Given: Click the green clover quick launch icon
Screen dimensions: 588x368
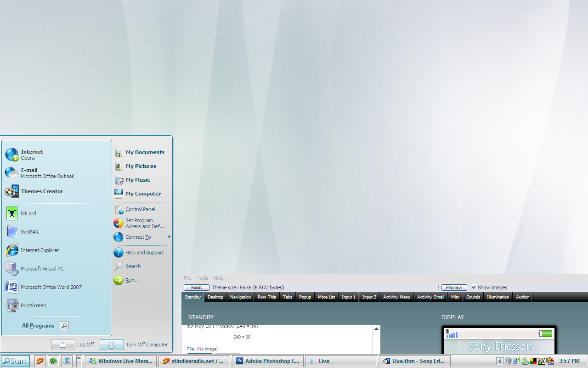Looking at the screenshot, I should click(54, 361).
